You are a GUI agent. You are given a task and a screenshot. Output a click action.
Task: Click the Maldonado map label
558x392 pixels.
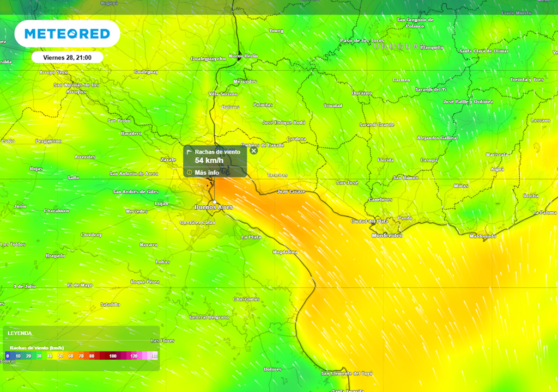tap(484, 236)
